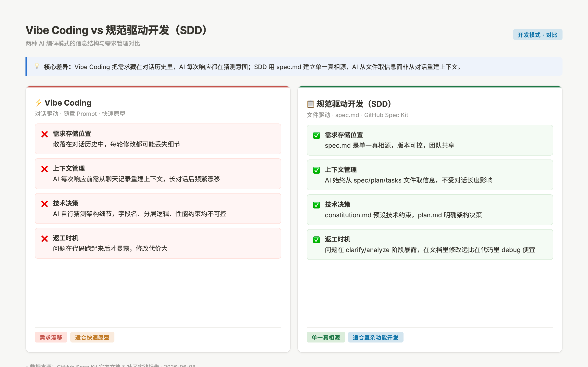Click the green checkmark on SDD's 技术决策 row
This screenshot has width=588, height=367.
[x=317, y=205]
